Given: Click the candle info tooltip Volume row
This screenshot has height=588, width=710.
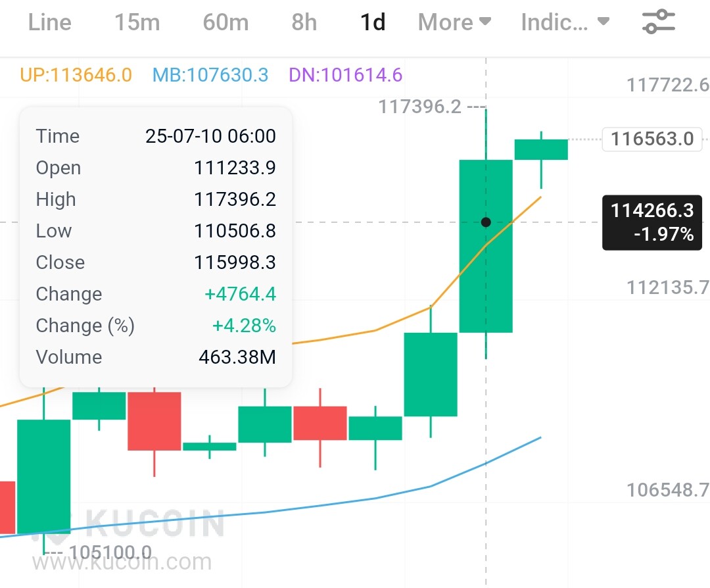Looking at the screenshot, I should tap(156, 357).
